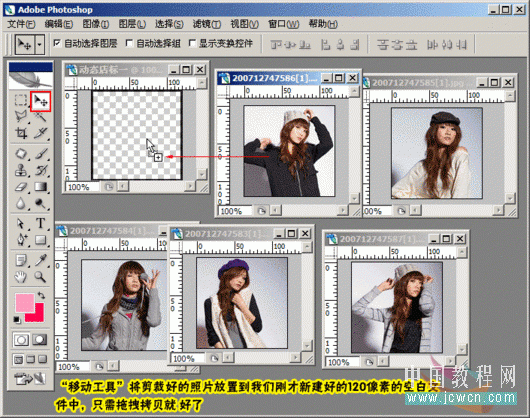This screenshot has height=418, width=530.
Task: Open the 滤镜(T) menu
Action: (x=207, y=24)
